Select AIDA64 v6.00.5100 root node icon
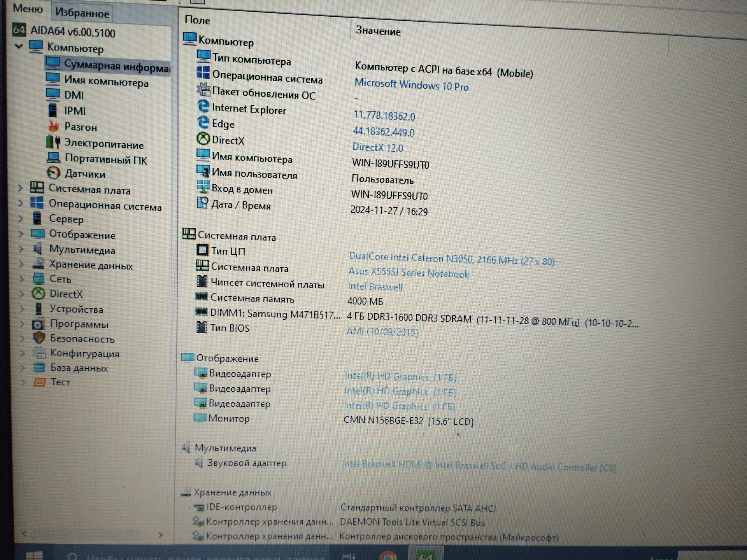 (19, 30)
